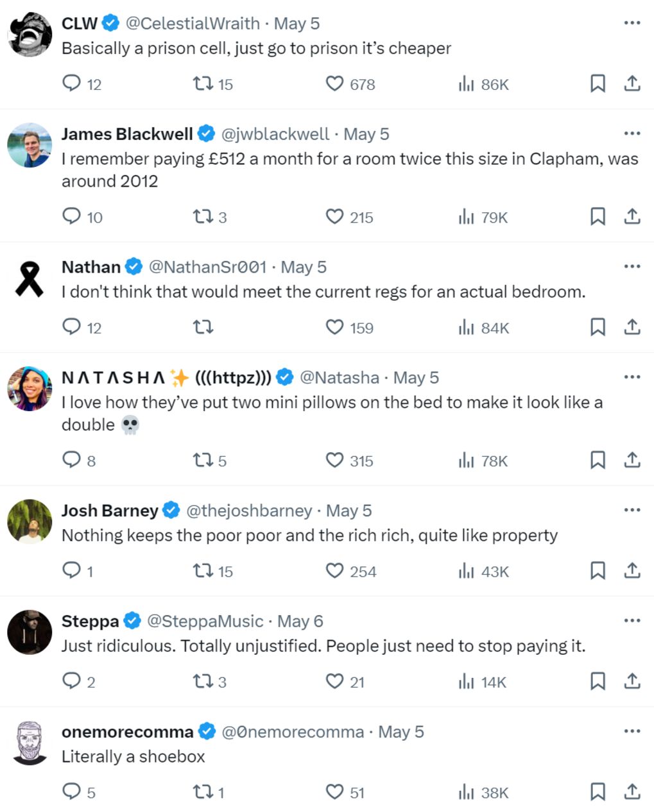The height and width of the screenshot is (812, 654).
Task: Click NATASHA's profile avatar
Action: (x=30, y=388)
